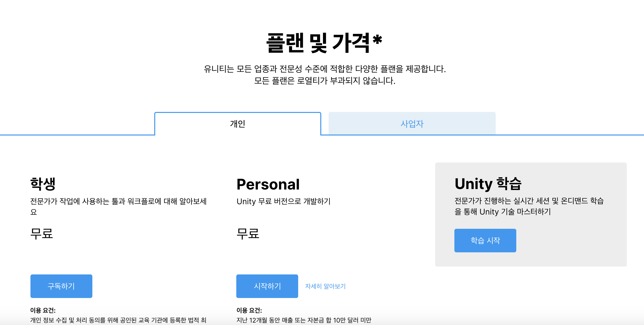Click the Unity 학습 card heading
The image size is (644, 325).
488,184
